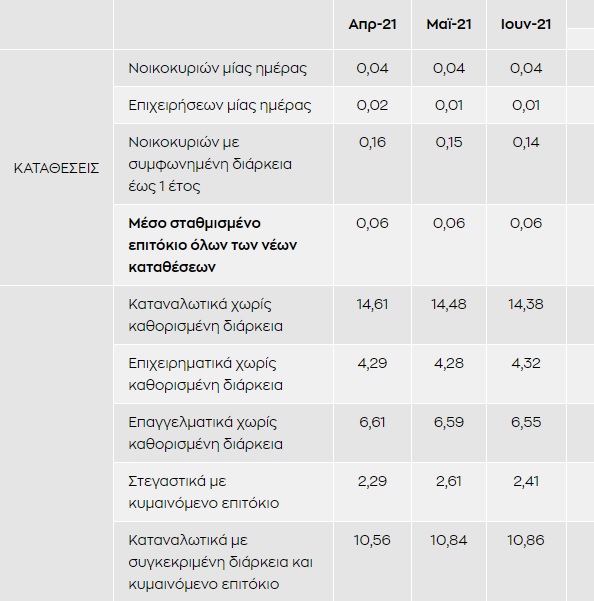
Task: Click Καταναλωτικά με συγκεκριμένη διάρκεια label
Action: [x=220, y=562]
